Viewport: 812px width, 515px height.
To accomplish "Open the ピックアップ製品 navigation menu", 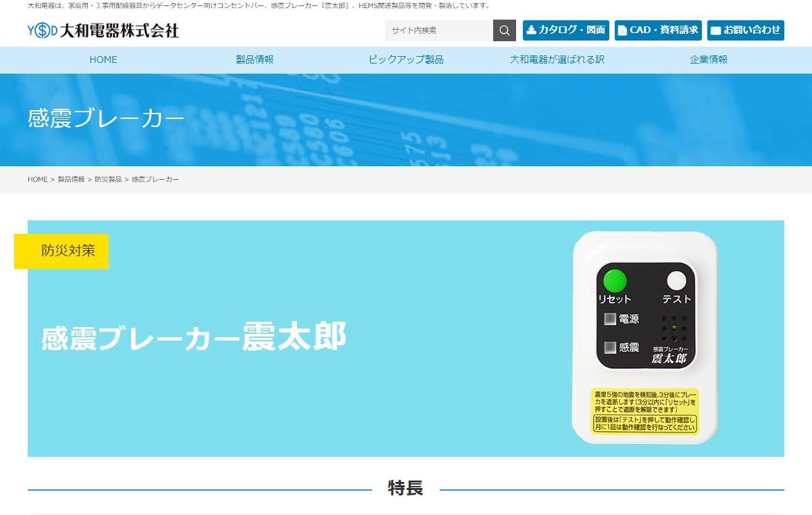I will [406, 59].
